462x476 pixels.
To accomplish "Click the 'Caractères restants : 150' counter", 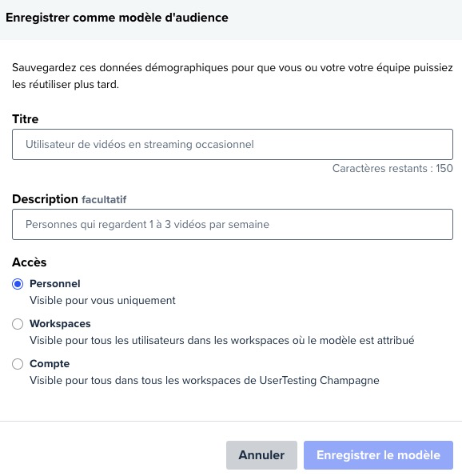I will point(392,168).
